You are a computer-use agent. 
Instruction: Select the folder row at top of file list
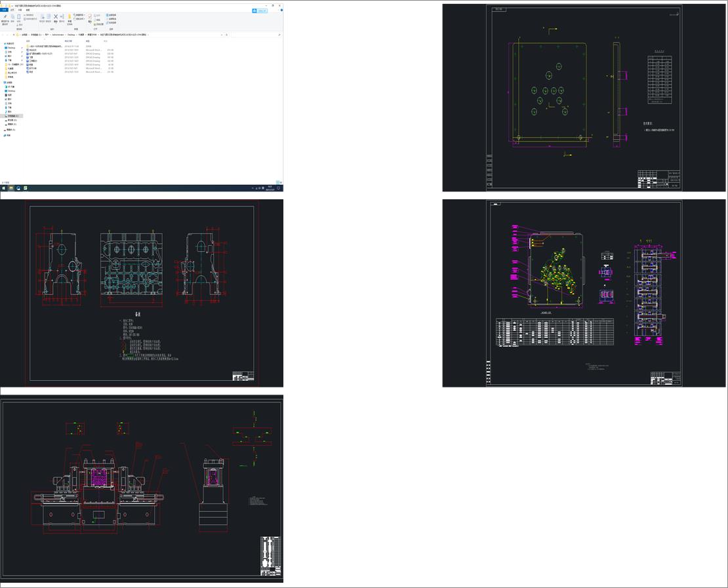tap(70, 47)
